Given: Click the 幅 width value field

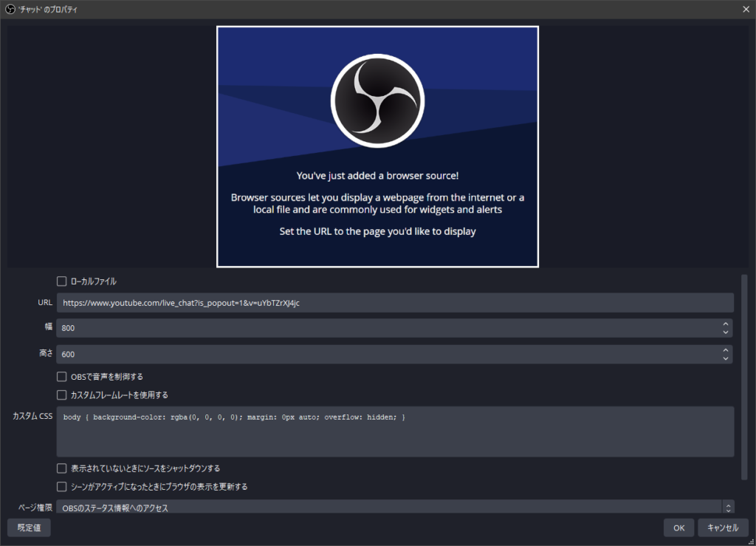Looking at the screenshot, I should [x=387, y=328].
